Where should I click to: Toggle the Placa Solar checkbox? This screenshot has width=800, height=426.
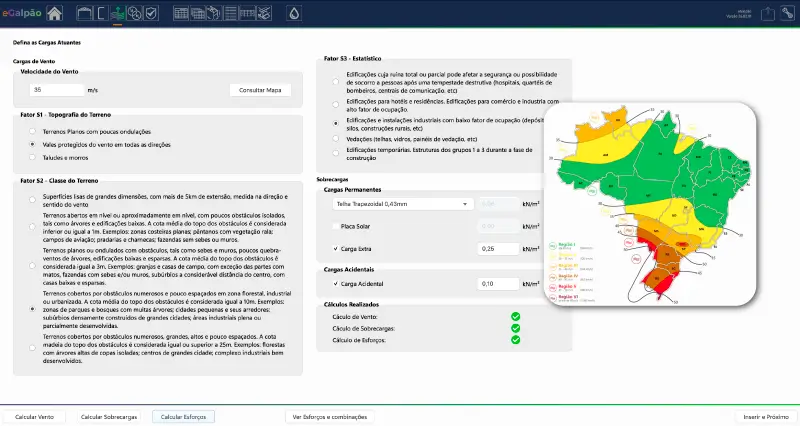point(335,226)
